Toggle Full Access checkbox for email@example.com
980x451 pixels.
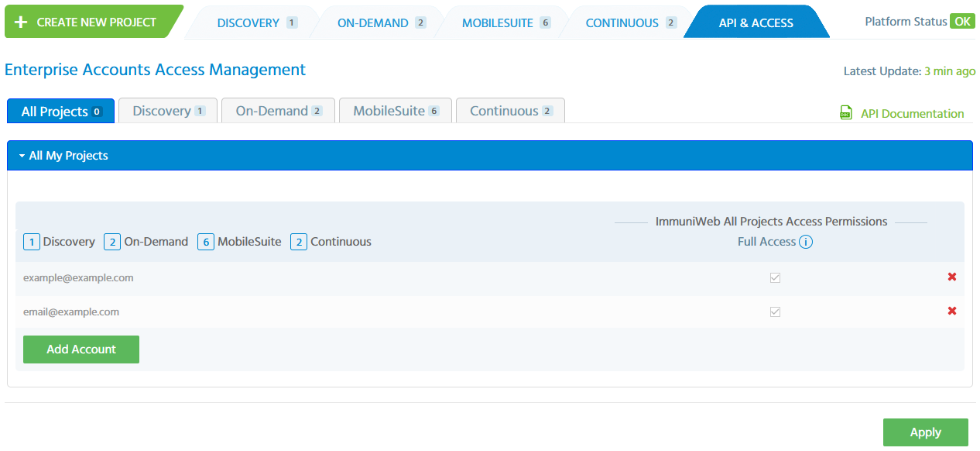coord(775,312)
